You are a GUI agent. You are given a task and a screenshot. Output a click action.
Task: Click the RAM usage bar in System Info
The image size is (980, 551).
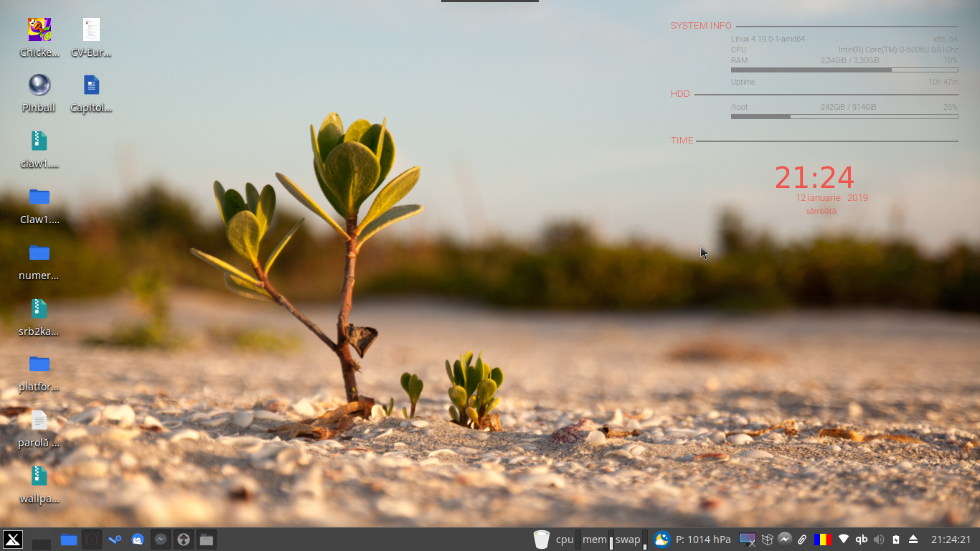(x=844, y=70)
